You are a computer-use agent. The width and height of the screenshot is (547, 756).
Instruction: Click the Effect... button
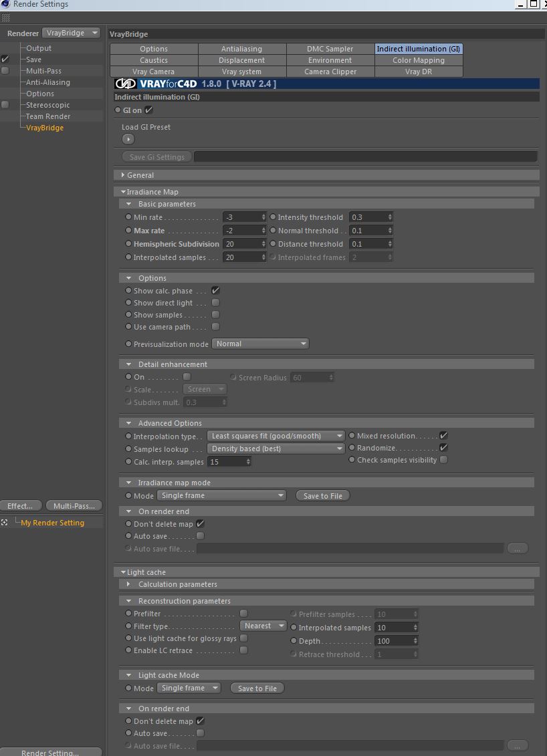(20, 506)
